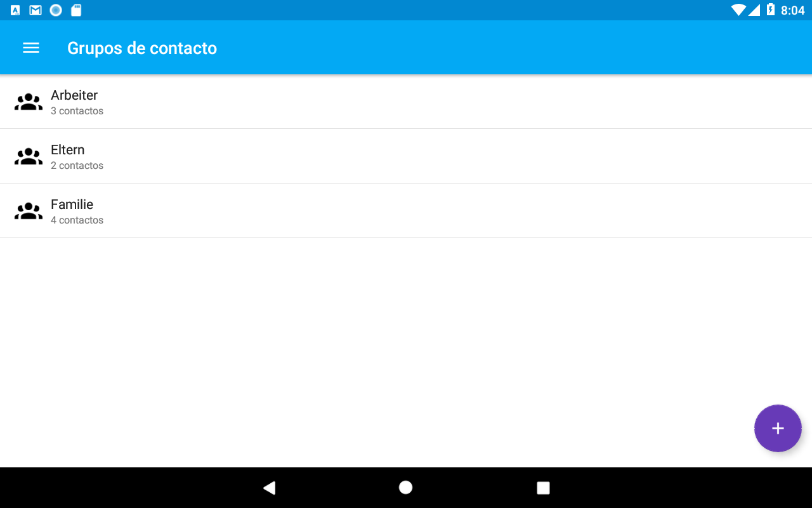Click the Arbeiter group people icon

[x=29, y=102]
